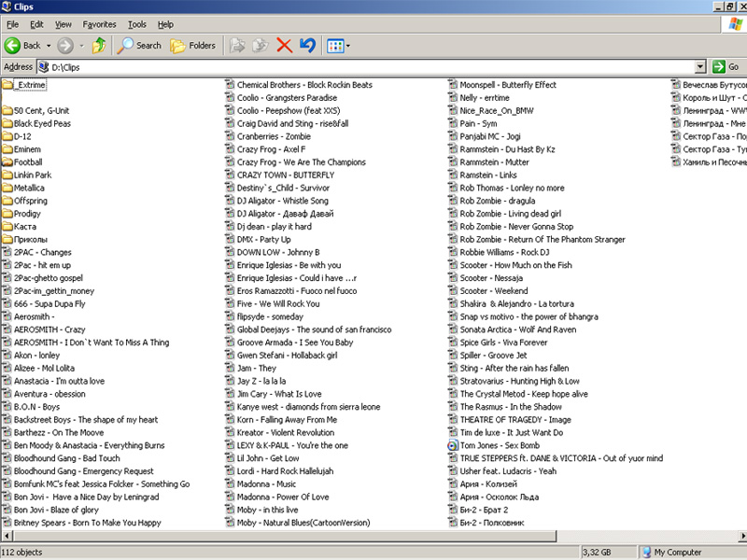Select file "Rammstein - Mutter"
Image resolution: width=747 pixels, height=560 pixels.
point(494,161)
